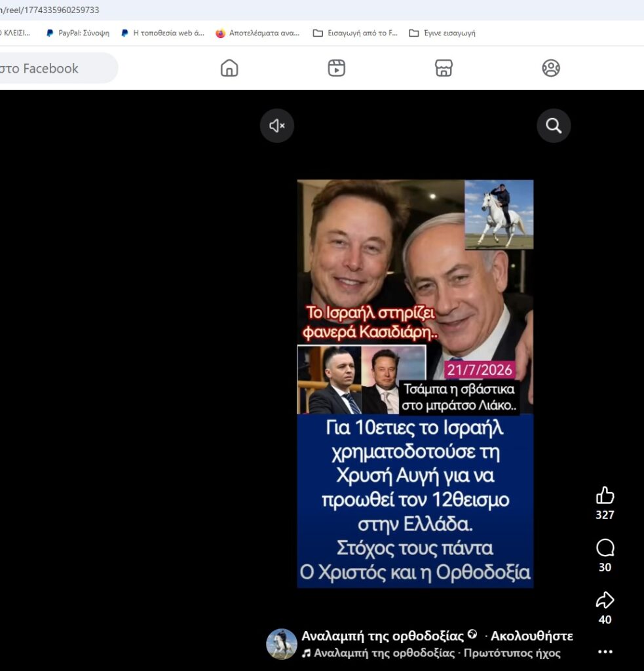644x671 pixels.
Task: Open the 'Αναλαμπή της ορθοδοξίας' page name
Action: point(383,636)
